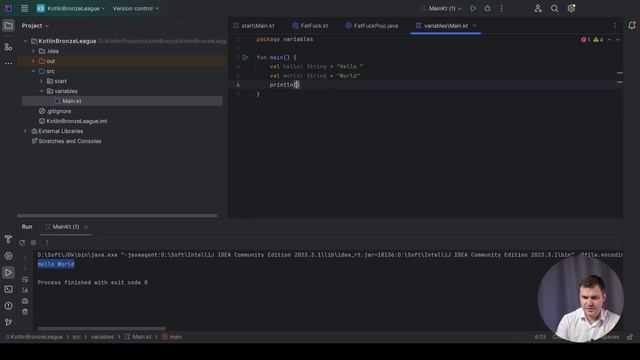Expand External Libraries node

(25, 131)
